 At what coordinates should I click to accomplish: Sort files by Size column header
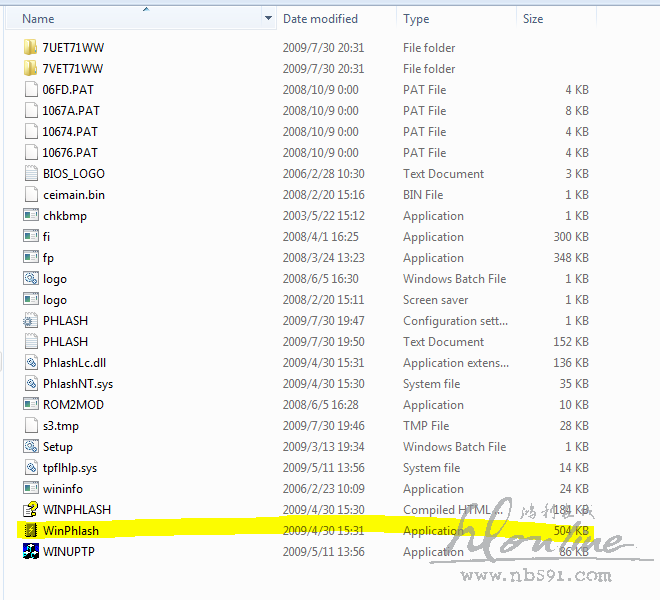tap(533, 19)
